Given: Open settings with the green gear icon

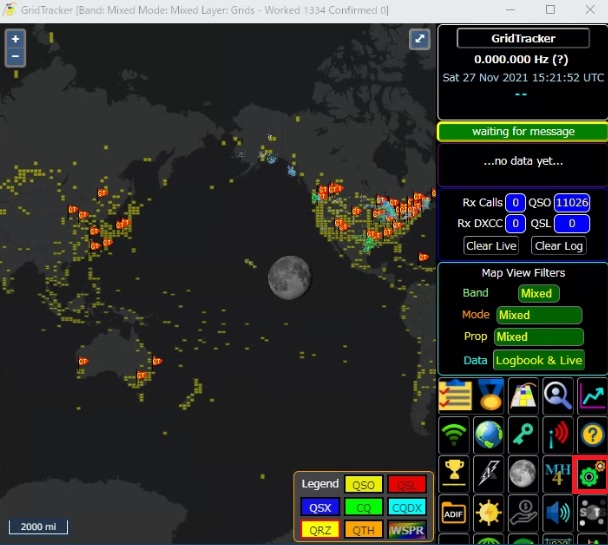Looking at the screenshot, I should coord(591,474).
